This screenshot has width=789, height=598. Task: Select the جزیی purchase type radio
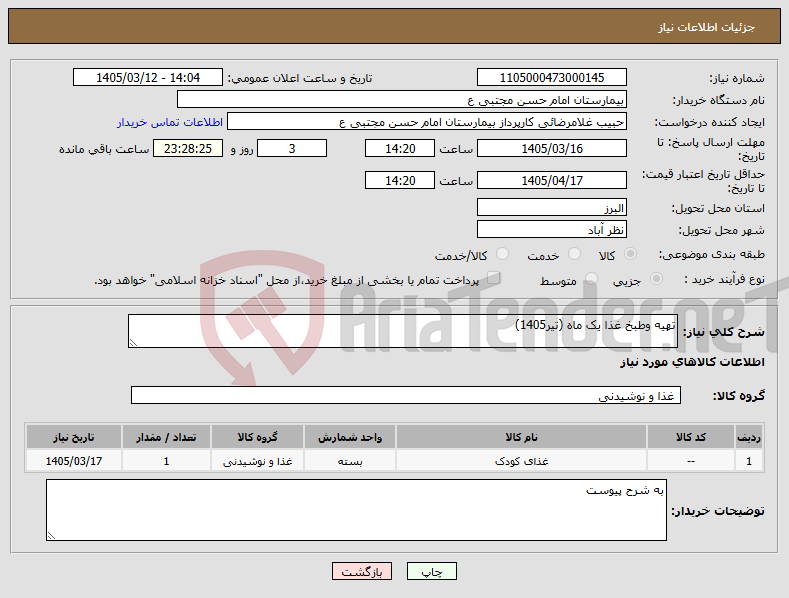(656, 279)
